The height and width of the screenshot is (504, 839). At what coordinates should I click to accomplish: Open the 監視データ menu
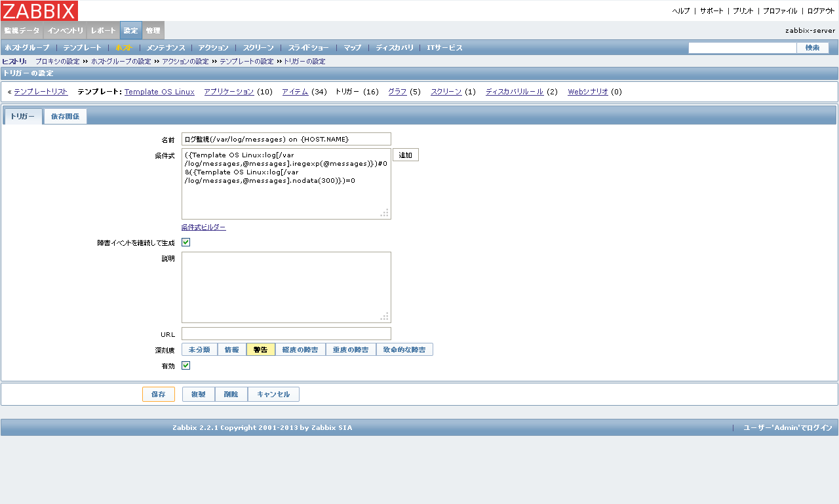(x=22, y=30)
